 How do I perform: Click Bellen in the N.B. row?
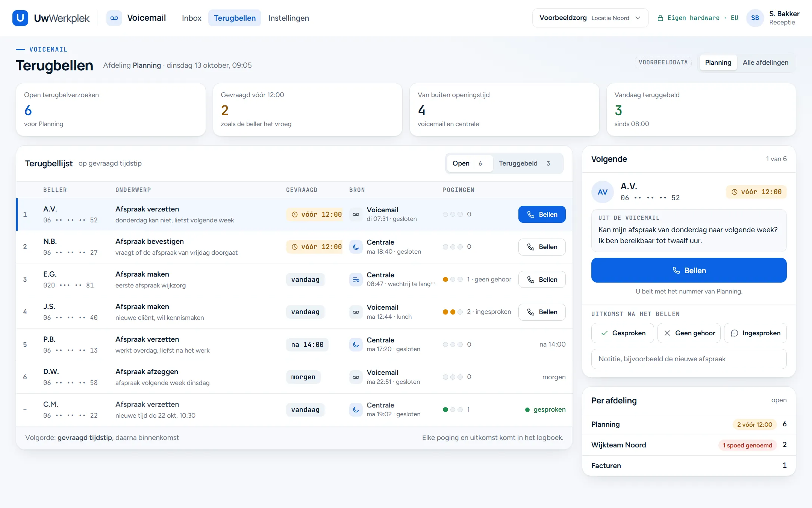542,247
